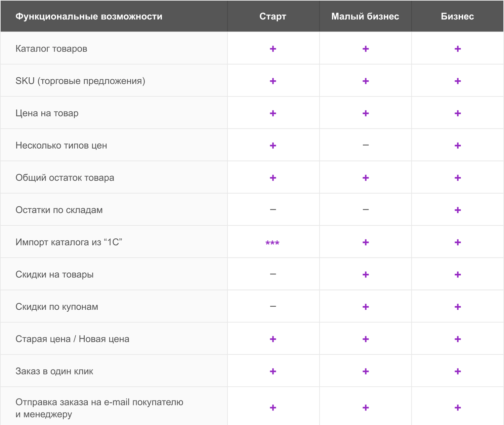Click plus icon for SKU in Старт column
The image size is (504, 425).
tap(273, 81)
